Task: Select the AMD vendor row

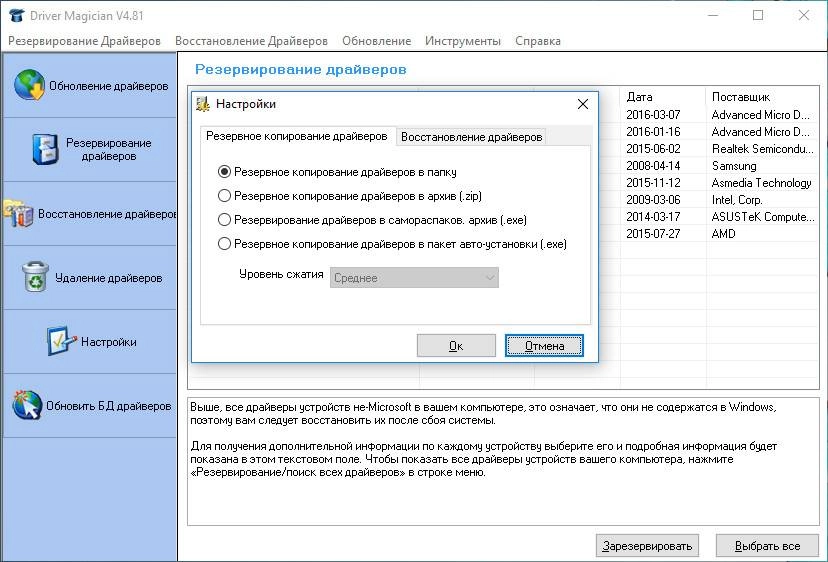Action: point(723,233)
